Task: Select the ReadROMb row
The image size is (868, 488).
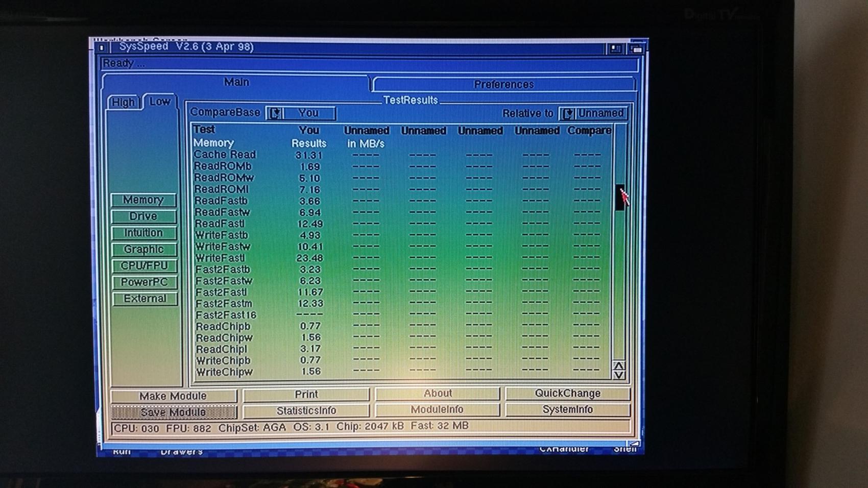Action: 401,166
